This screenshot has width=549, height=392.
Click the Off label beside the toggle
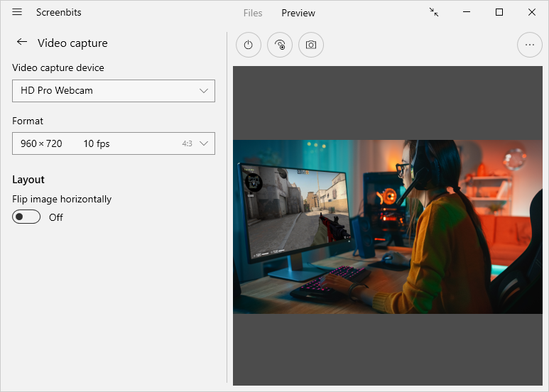(x=56, y=217)
